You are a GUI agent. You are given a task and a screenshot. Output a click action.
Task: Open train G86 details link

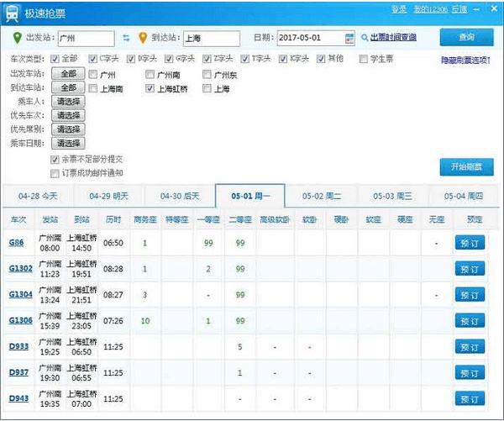pos(16,243)
